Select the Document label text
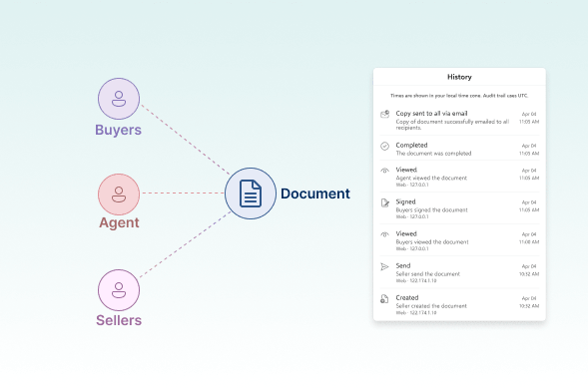Image resolution: width=588 pixels, height=388 pixels. click(x=315, y=194)
